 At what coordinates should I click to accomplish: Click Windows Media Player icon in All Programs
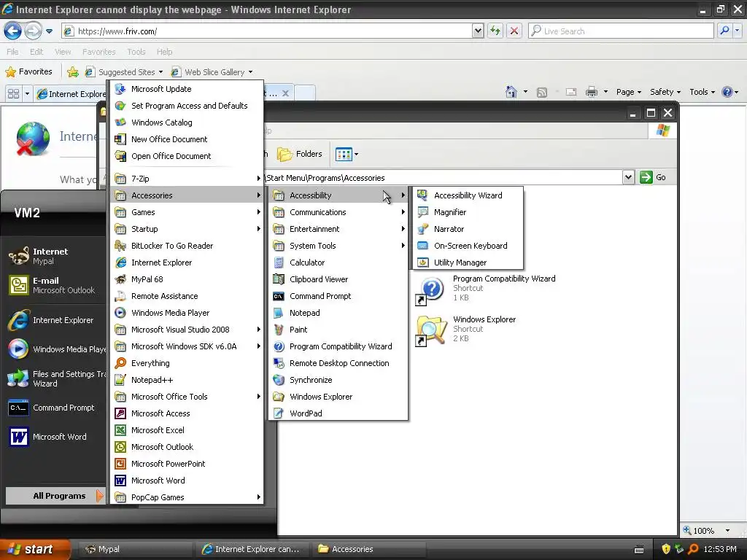120,313
